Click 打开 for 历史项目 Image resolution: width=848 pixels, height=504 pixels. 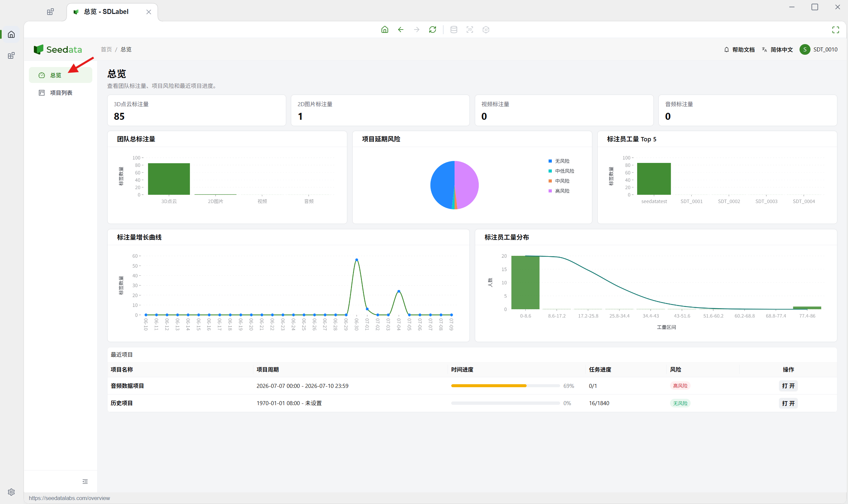[x=788, y=403]
